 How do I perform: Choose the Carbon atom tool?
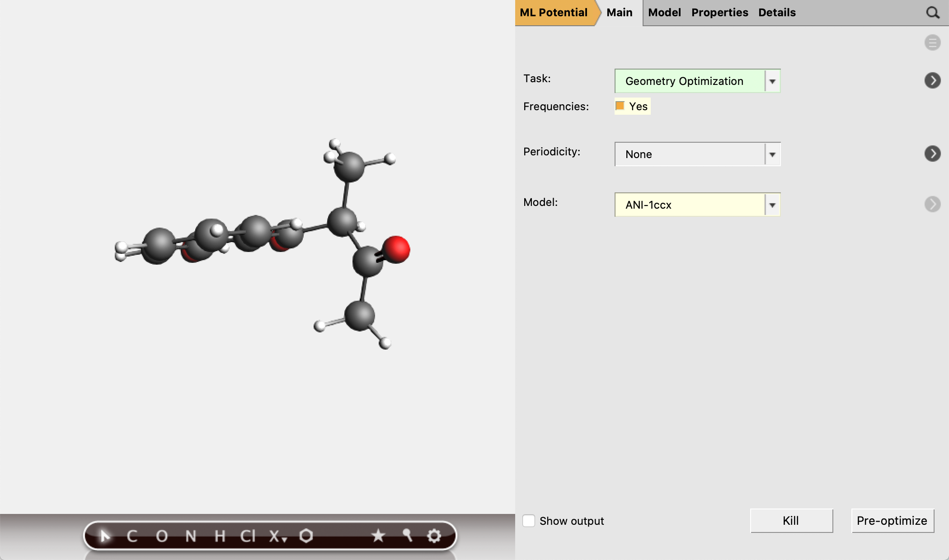pos(132,536)
